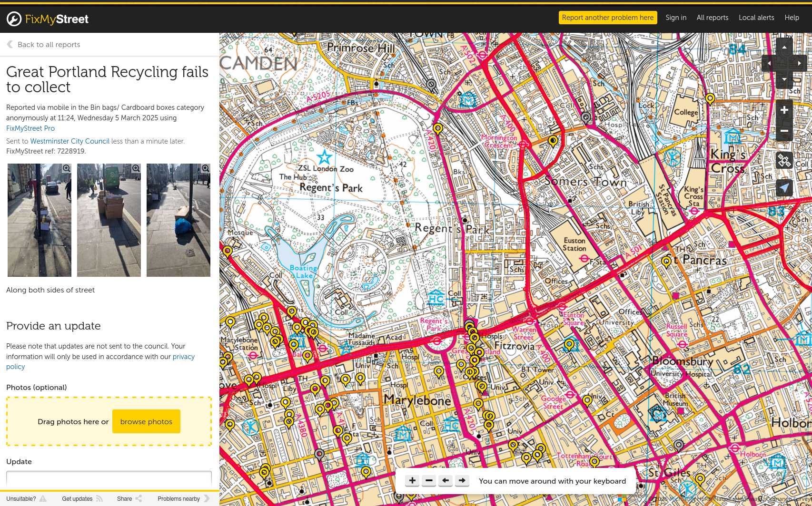
Task: Select grey pin near Primrose Hill label
Action: pos(431,86)
